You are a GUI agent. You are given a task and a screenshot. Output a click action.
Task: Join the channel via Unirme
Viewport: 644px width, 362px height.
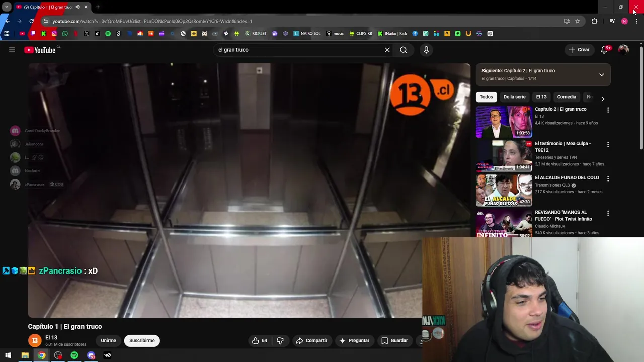tap(108, 340)
